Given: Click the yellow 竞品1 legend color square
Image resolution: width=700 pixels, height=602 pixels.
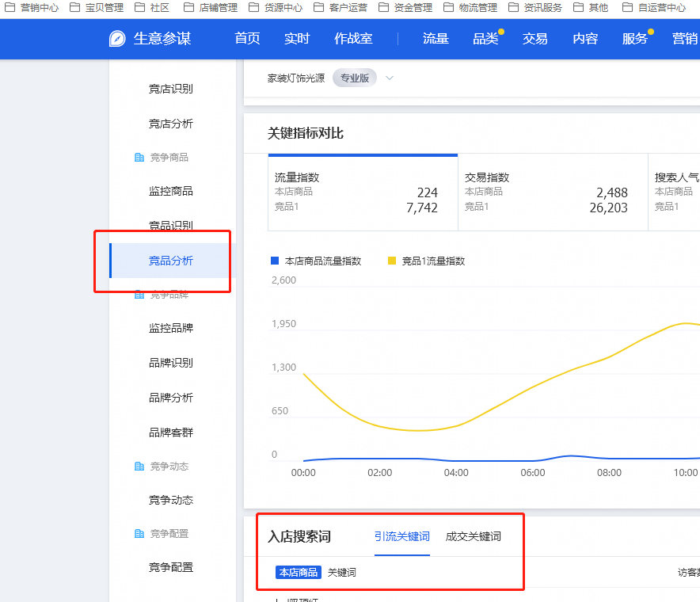Looking at the screenshot, I should (391, 261).
